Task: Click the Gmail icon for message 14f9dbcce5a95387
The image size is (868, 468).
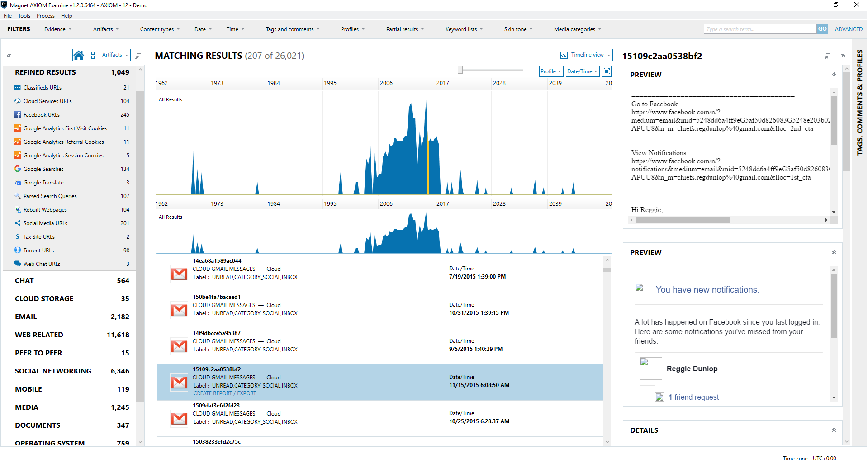Action: [180, 346]
